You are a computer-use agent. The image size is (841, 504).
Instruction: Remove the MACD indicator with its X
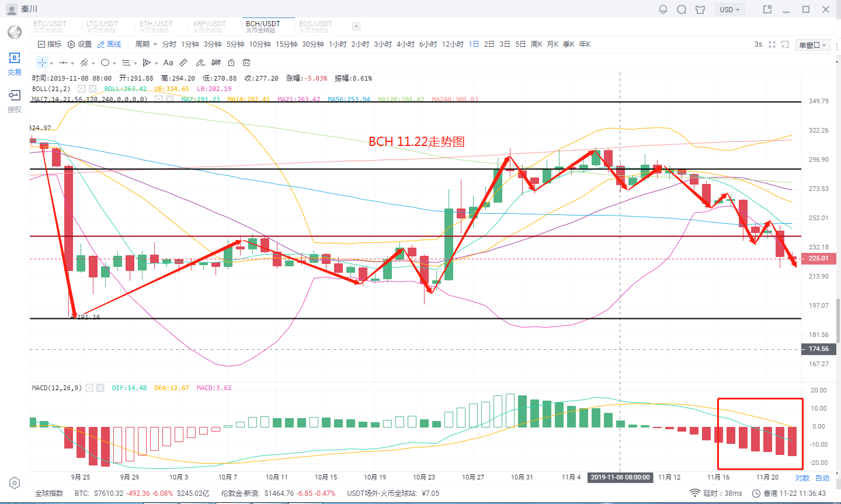click(100, 388)
